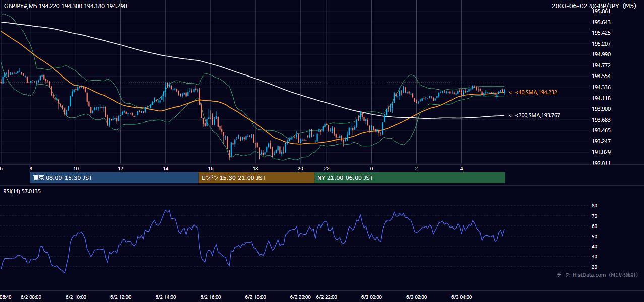
Task: Click RSI scale value 70
Action: [594, 216]
